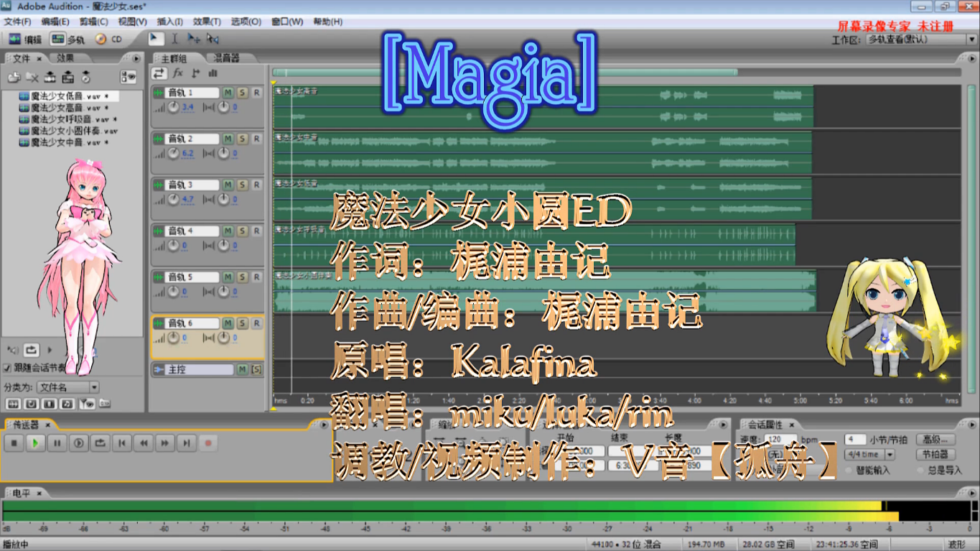Screen dimensions: 980x551
Task: Click the Stop button in Transport
Action: coord(14,443)
